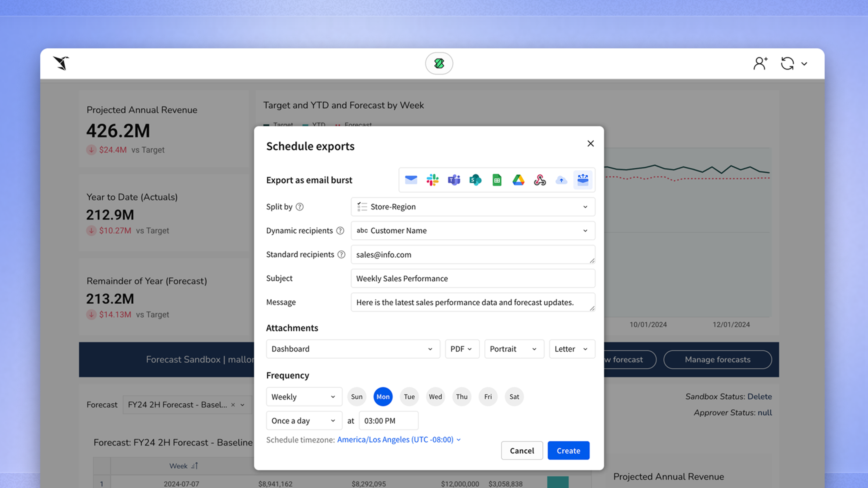Toggle Wed day selection
The image size is (868, 488).
(x=436, y=397)
